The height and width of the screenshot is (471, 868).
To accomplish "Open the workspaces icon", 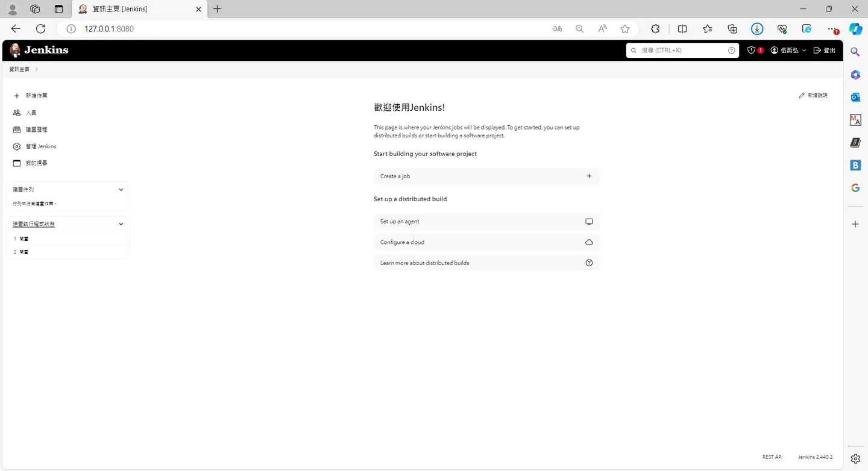I will coord(35,9).
